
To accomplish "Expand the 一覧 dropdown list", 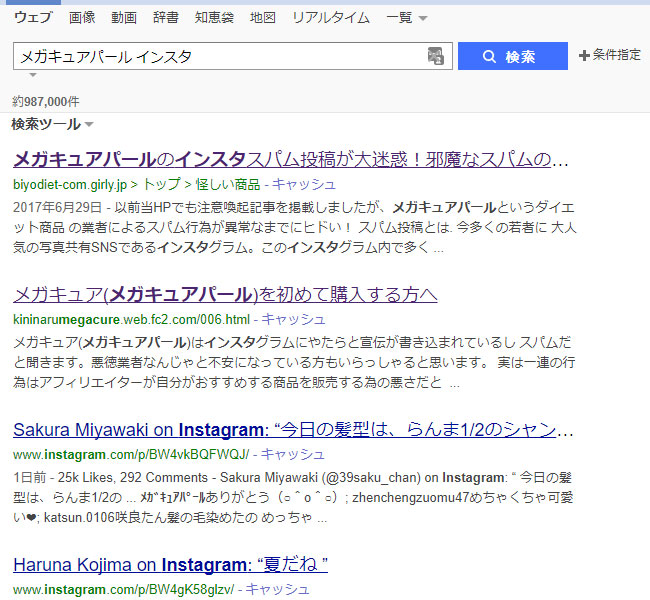I will click(x=406, y=18).
